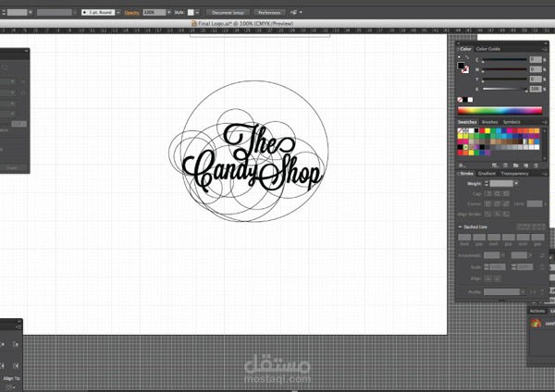Click the Stroke tab label
The image size is (555, 392).
pos(466,174)
